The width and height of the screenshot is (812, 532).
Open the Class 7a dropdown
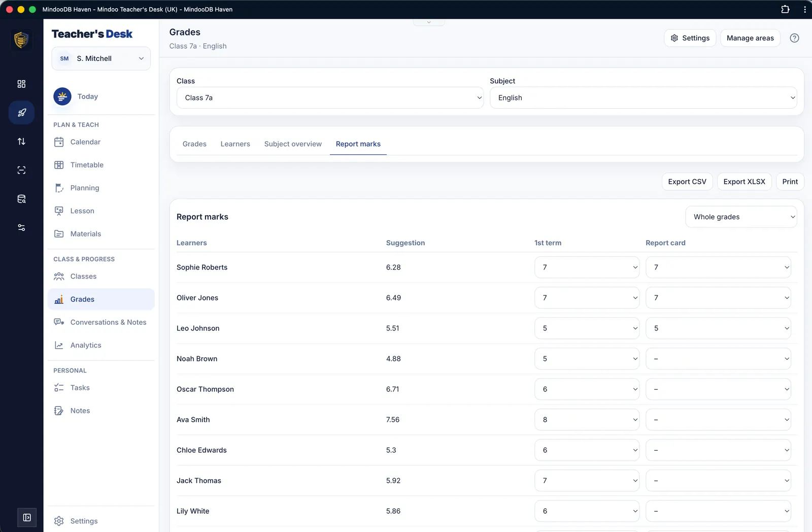point(330,98)
